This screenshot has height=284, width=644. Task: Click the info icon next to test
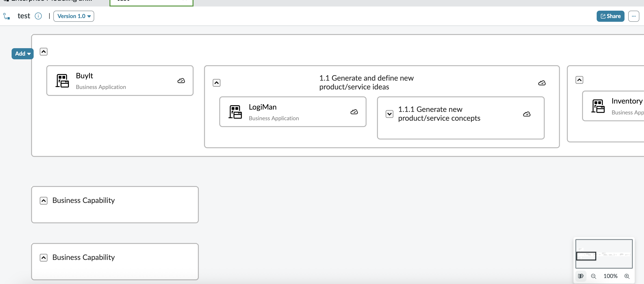click(38, 16)
